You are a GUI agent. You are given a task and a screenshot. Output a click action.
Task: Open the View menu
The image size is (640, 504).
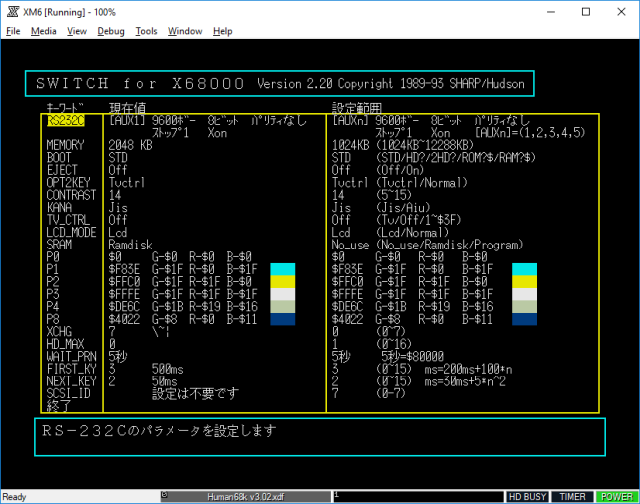point(77,31)
